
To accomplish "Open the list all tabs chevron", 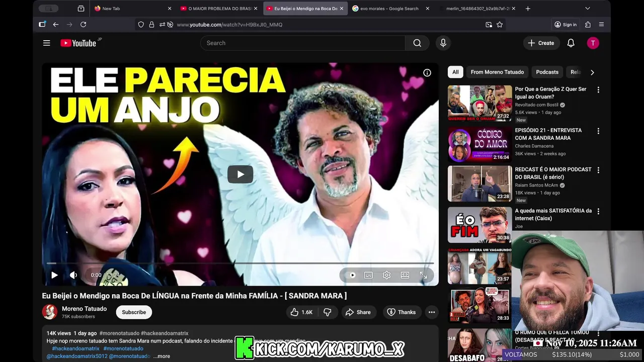I will (x=587, y=9).
